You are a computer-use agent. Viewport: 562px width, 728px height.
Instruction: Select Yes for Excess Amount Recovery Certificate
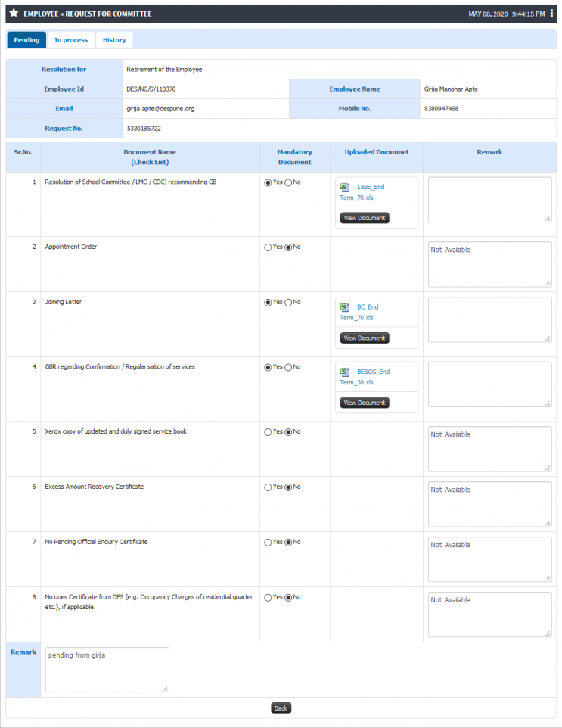(x=268, y=487)
